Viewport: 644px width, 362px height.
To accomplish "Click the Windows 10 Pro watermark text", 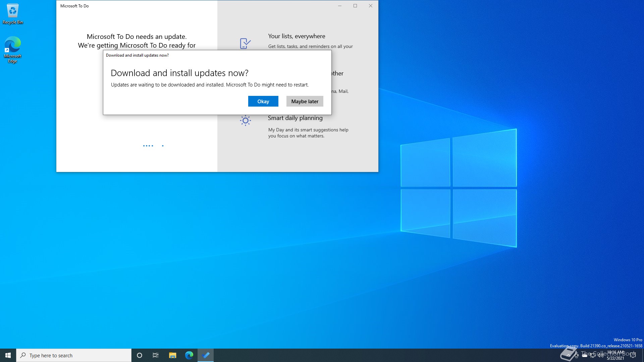I will pyautogui.click(x=628, y=340).
